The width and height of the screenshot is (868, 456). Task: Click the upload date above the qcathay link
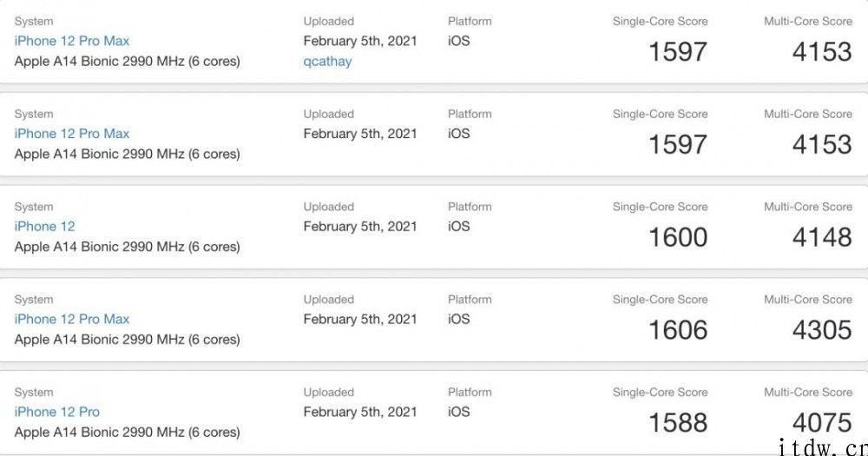click(360, 41)
